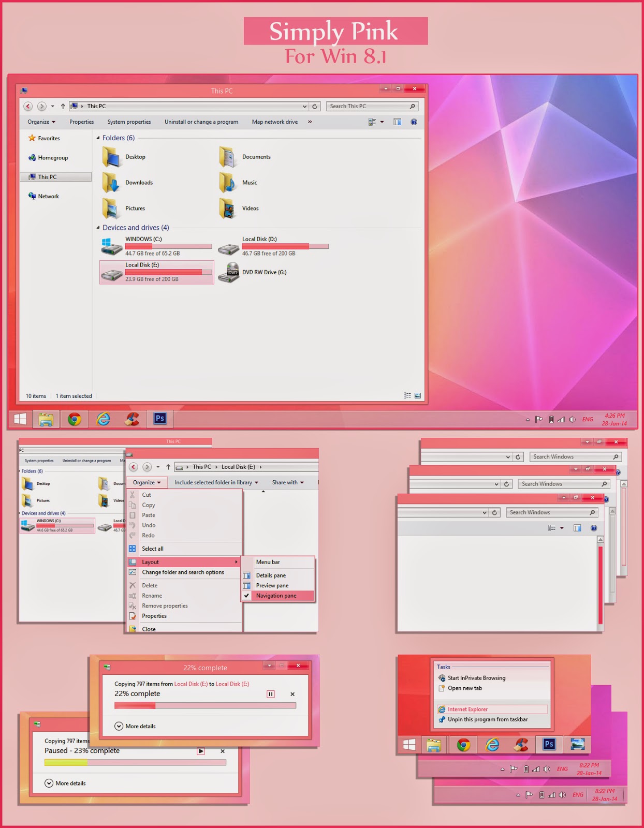Viewport: 644px width, 828px height.
Task: Refresh the This PC address bar
Action: [x=315, y=106]
